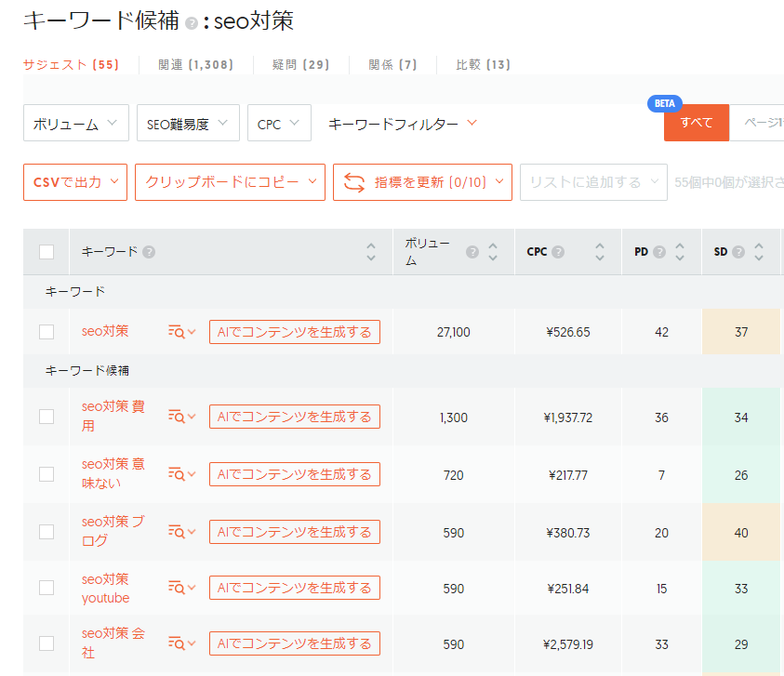Generate AI content for seo対策 会社
The image size is (784, 676).
point(295,643)
